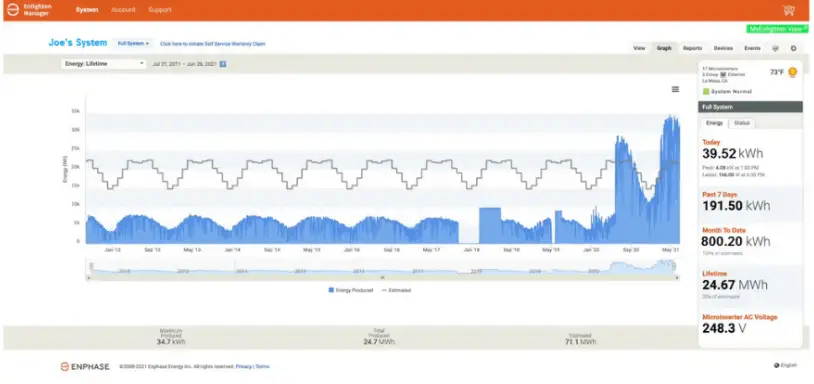Image resolution: width=814 pixels, height=384 pixels.
Task: Click the navigator scrollbar center grip
Action: pos(383,278)
